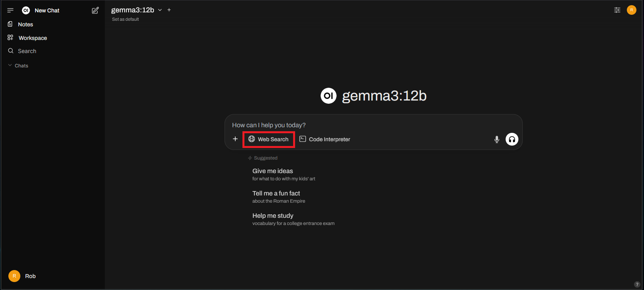Open the gemma3:12b model selector dropdown

(x=137, y=10)
